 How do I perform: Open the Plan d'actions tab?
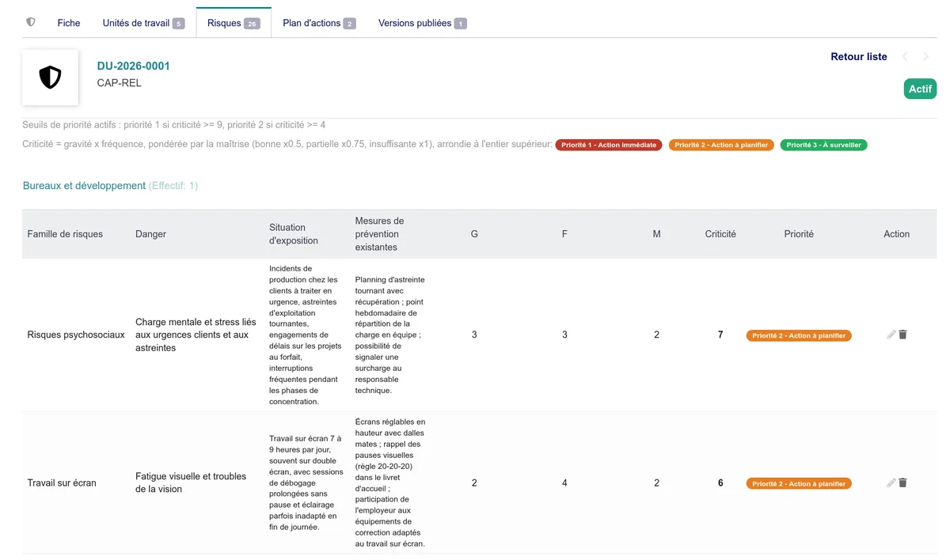319,23
